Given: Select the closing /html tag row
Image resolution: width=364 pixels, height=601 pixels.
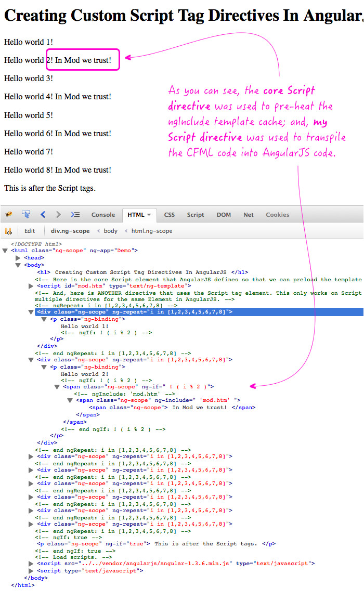Looking at the screenshot, I should click(23, 585).
